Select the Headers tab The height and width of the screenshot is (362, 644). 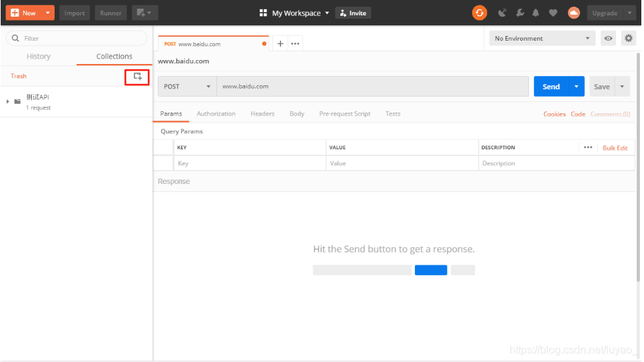coord(262,114)
